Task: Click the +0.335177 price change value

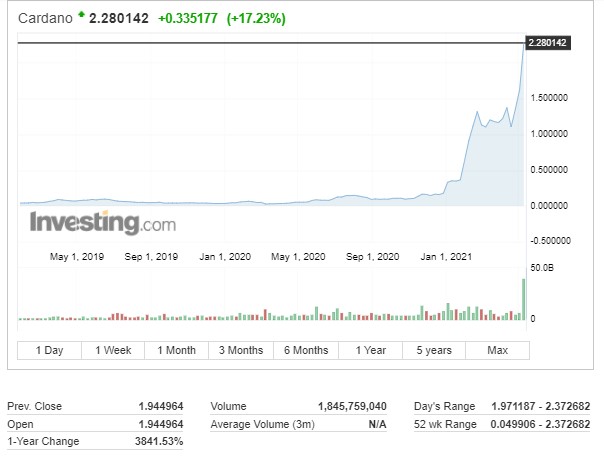Action: click(188, 18)
